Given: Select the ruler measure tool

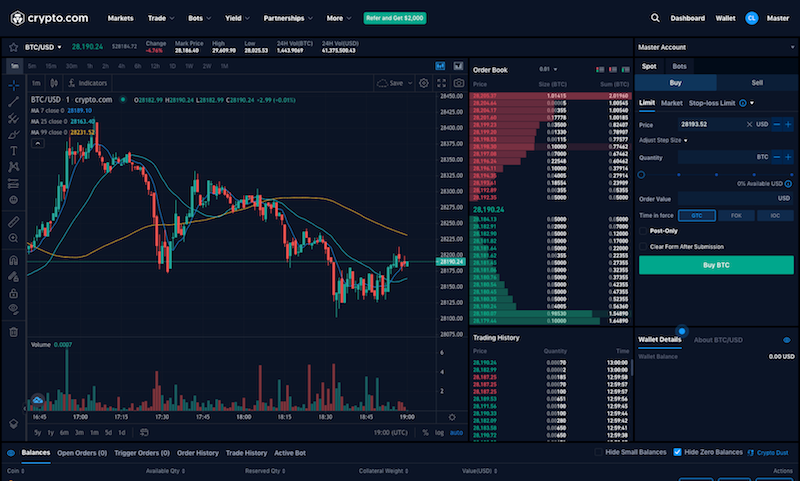Looking at the screenshot, I should (14, 221).
